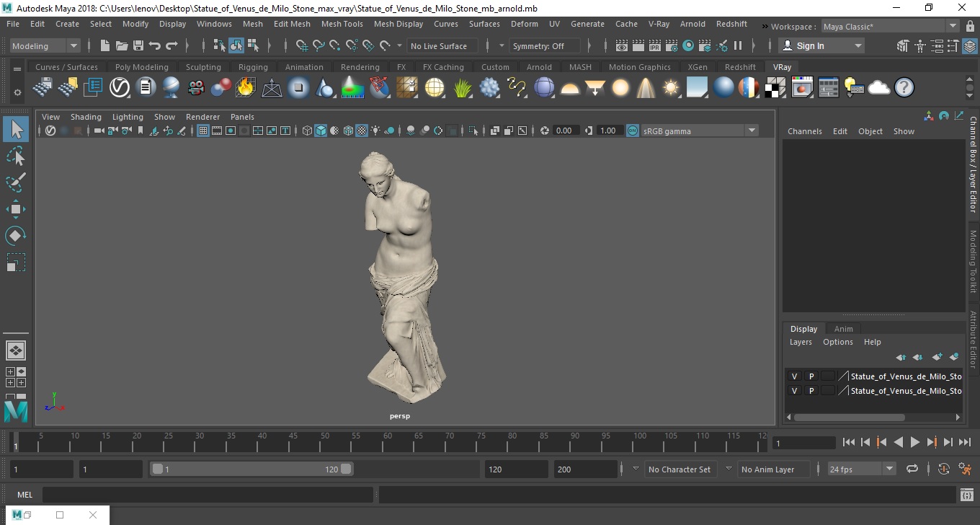Image resolution: width=980 pixels, height=525 pixels.
Task: Open the Workspace Maya Classic dropdown
Action: coord(891,27)
